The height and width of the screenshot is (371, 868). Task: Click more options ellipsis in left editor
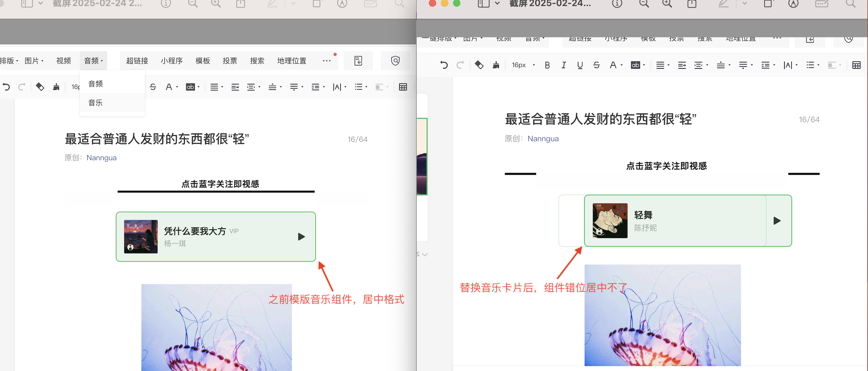click(326, 61)
